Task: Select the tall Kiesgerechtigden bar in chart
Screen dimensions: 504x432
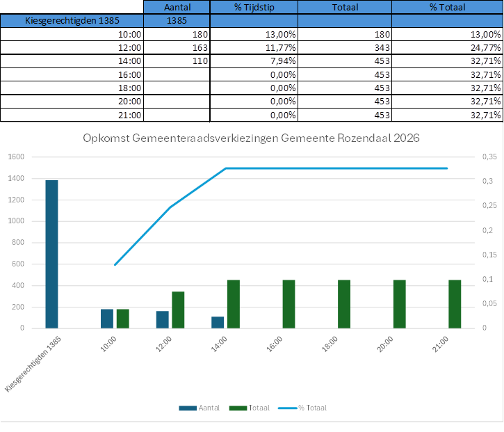Action: (51, 254)
